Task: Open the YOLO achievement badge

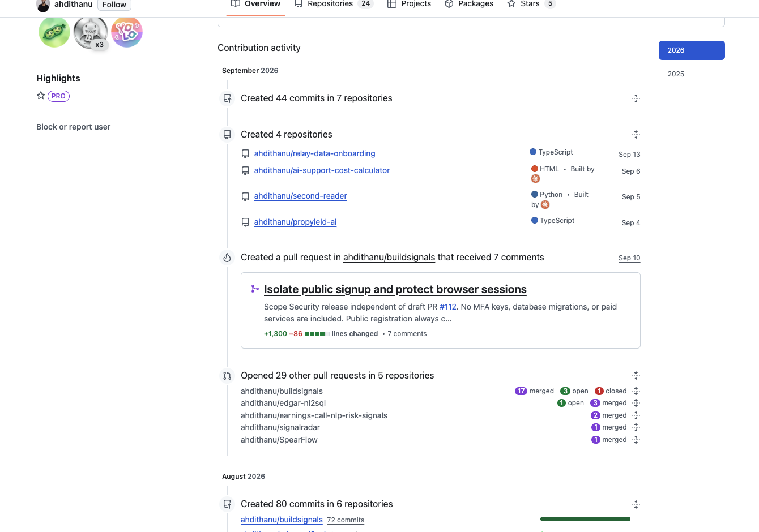Action: pyautogui.click(x=127, y=32)
